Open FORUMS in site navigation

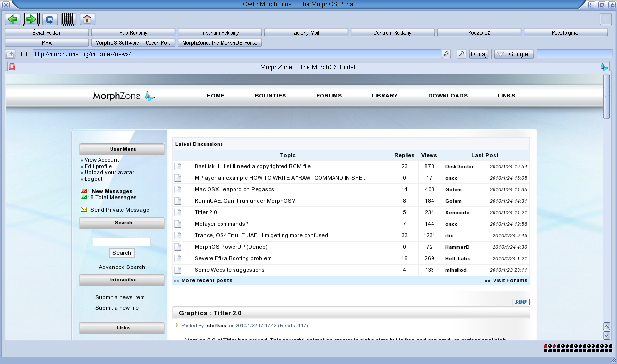pos(329,96)
